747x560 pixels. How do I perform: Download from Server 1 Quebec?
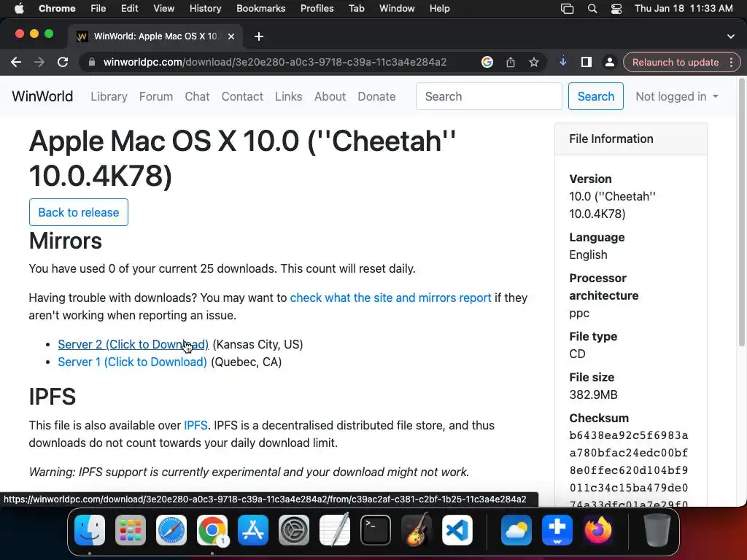coord(133,362)
